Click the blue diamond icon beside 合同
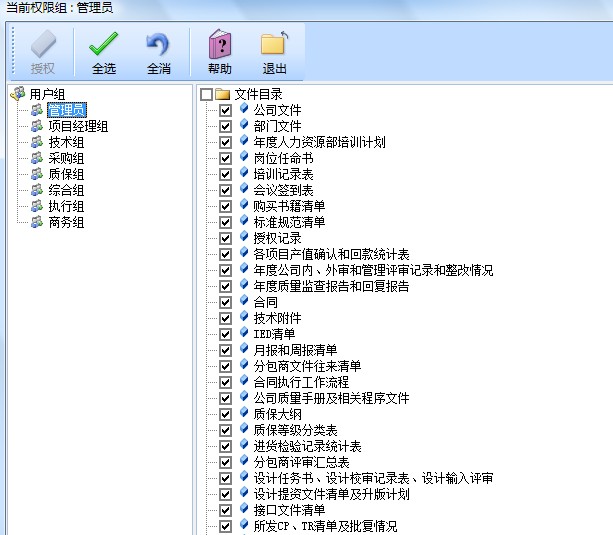 [244, 301]
